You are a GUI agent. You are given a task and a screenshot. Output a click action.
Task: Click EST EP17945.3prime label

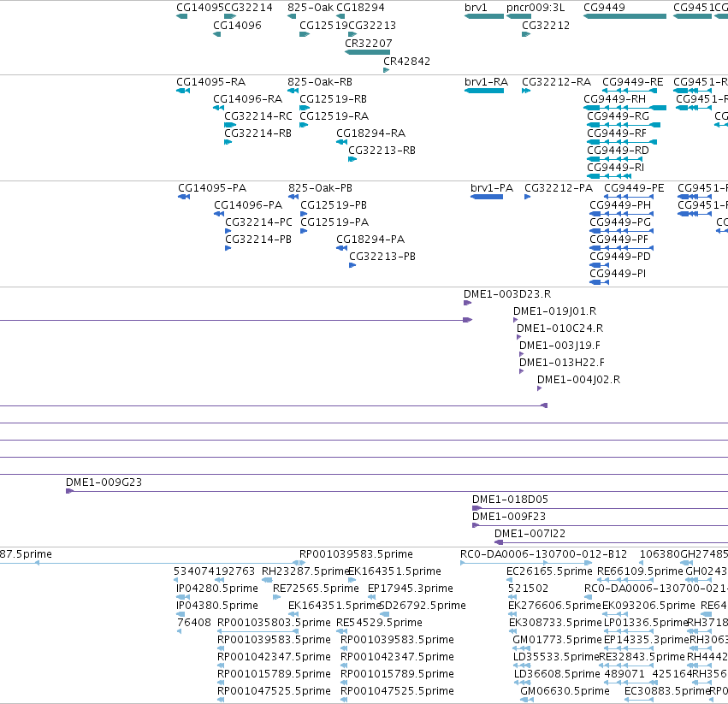(411, 589)
